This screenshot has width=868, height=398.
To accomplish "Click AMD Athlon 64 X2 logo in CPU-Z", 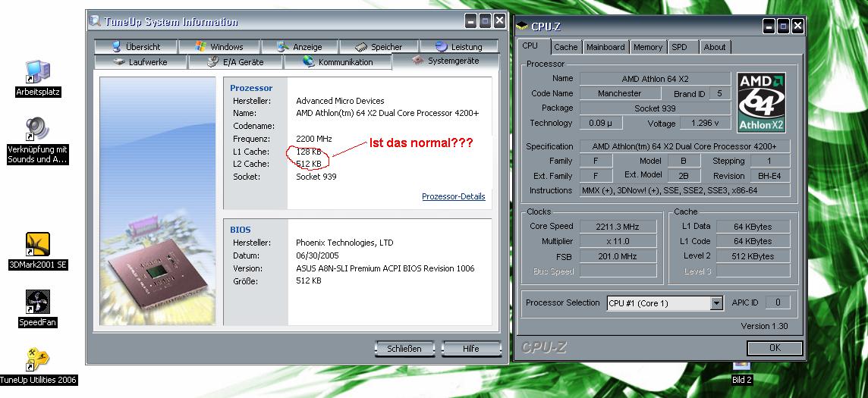I will pyautogui.click(x=763, y=102).
